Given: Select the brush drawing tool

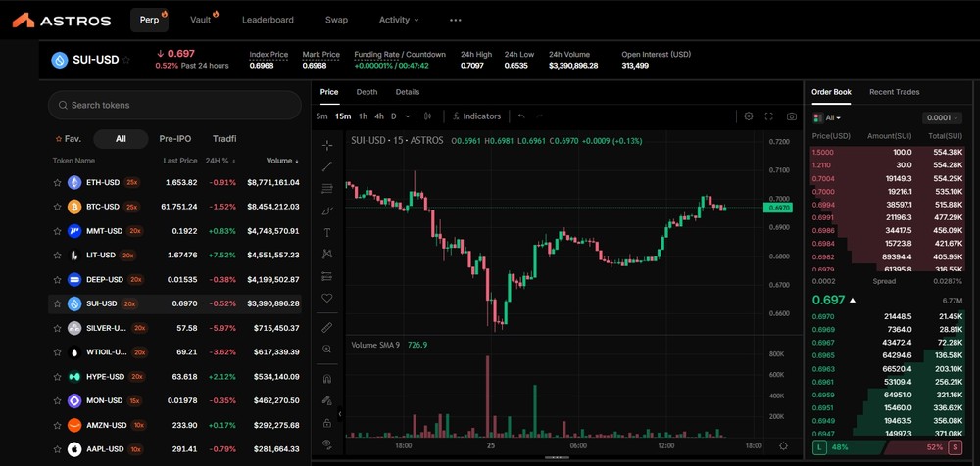Looking at the screenshot, I should coord(327,210).
